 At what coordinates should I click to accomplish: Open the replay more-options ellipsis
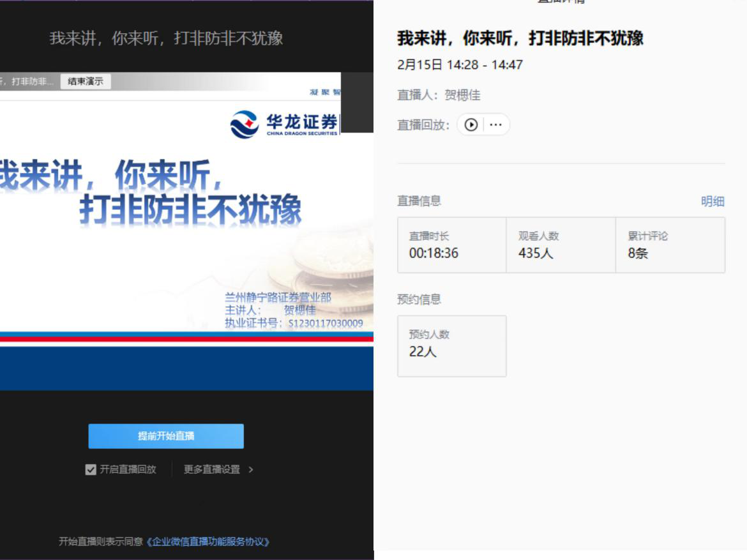coord(495,125)
